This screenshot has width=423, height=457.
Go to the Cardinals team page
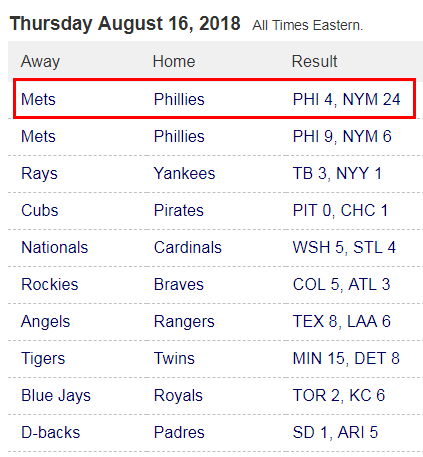pyautogui.click(x=188, y=247)
